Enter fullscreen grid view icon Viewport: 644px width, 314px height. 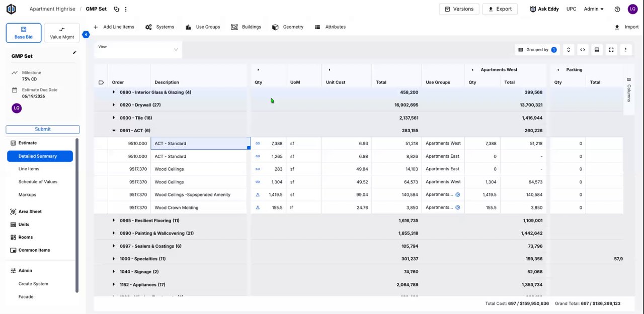(611, 50)
